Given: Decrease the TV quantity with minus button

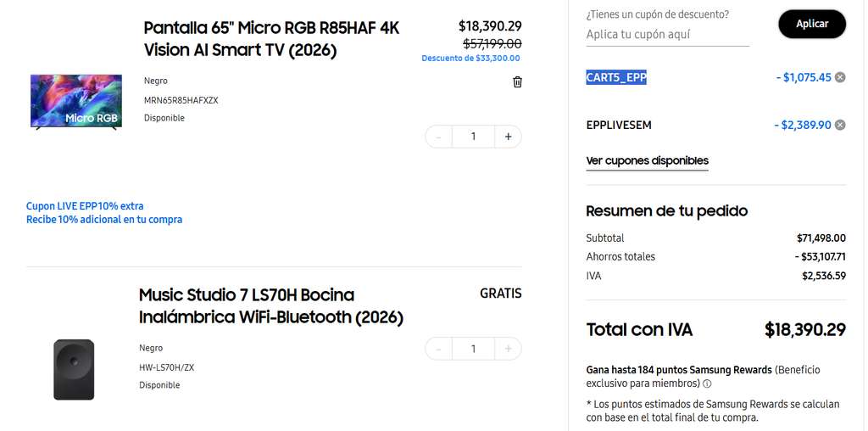Looking at the screenshot, I should coord(439,137).
